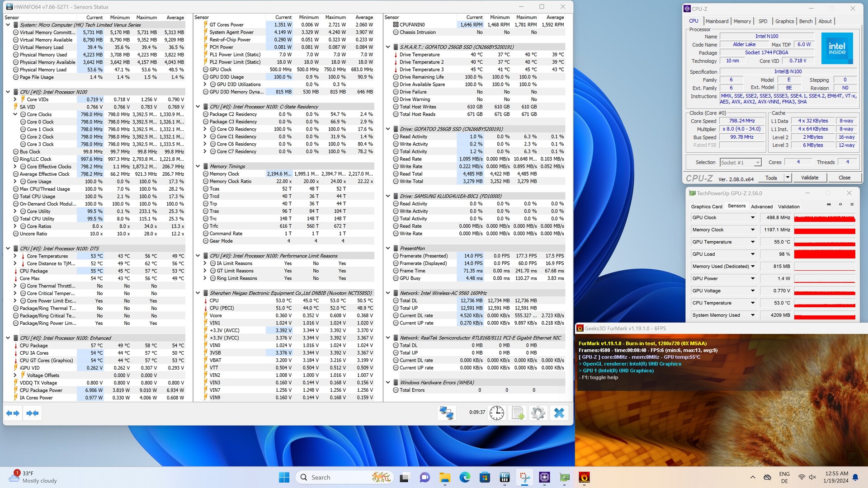Switch to Graphics Card tab in GPU-Z
Image resolution: width=868 pixels, height=488 pixels.
click(707, 206)
